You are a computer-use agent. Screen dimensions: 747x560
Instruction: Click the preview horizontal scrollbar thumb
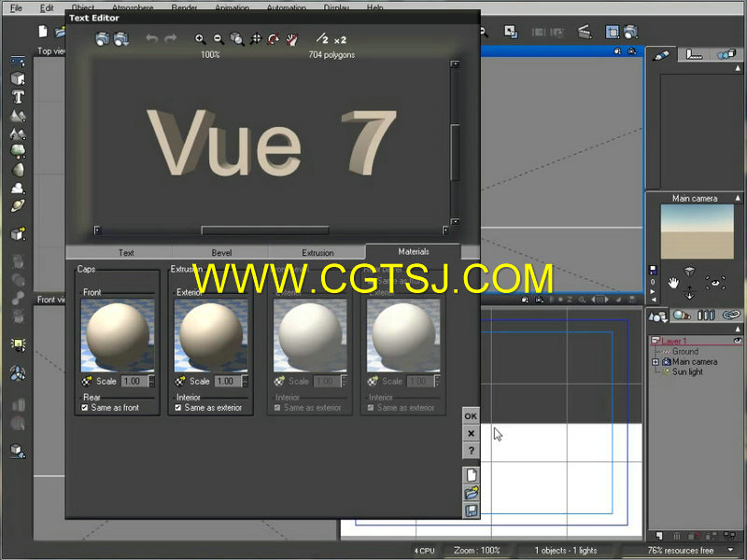click(265, 231)
